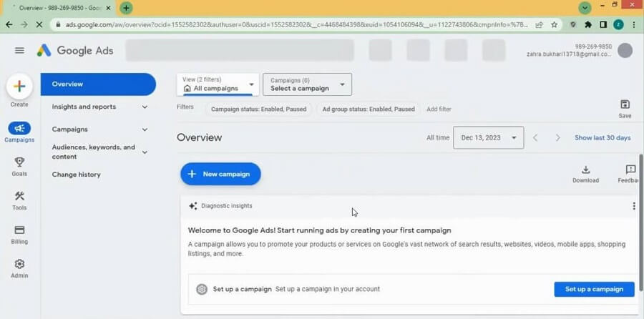The width and height of the screenshot is (644, 319).
Task: Open Diagnostic insights three-dot menu
Action: [634, 206]
